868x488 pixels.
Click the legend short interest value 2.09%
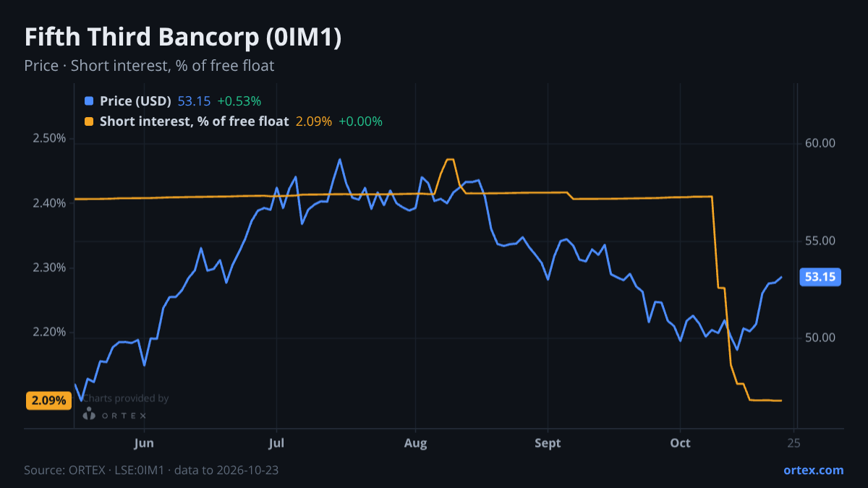(314, 121)
